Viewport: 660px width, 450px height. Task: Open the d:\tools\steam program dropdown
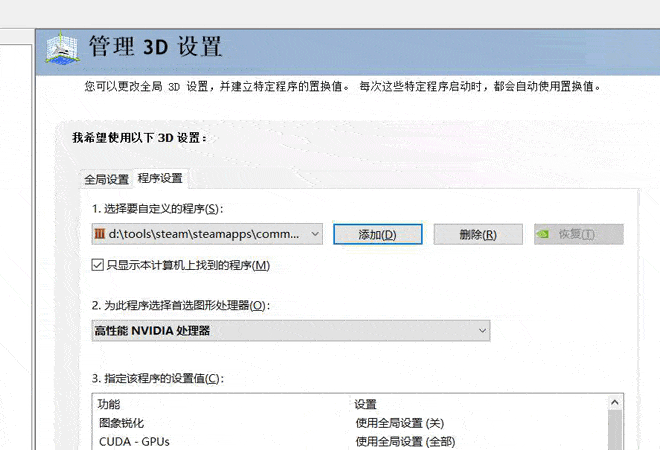pos(315,234)
